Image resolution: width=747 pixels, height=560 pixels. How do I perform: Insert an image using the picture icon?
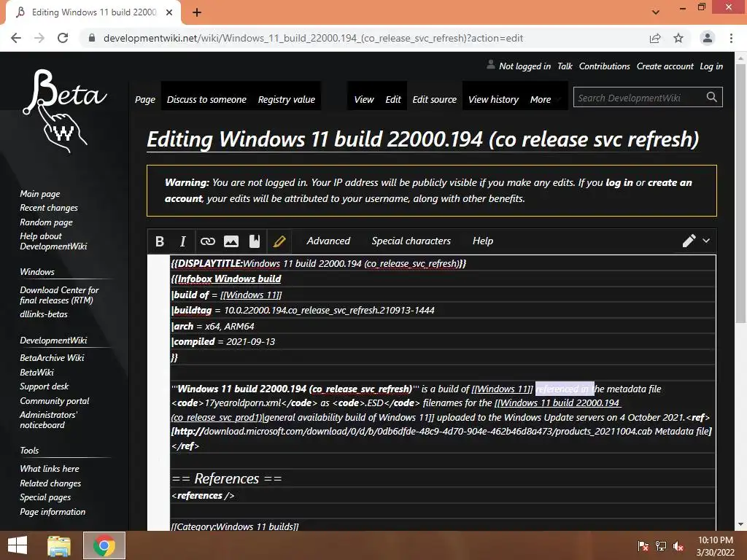[231, 241]
